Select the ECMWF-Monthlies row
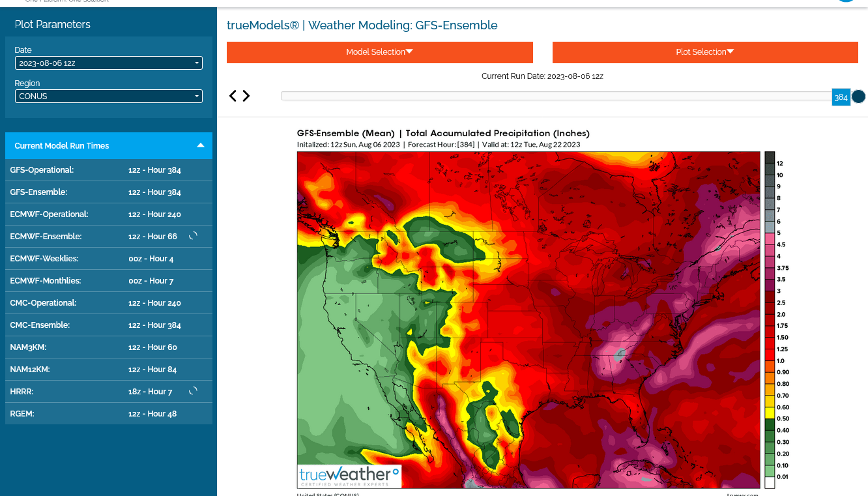This screenshot has width=868, height=496. pos(109,281)
